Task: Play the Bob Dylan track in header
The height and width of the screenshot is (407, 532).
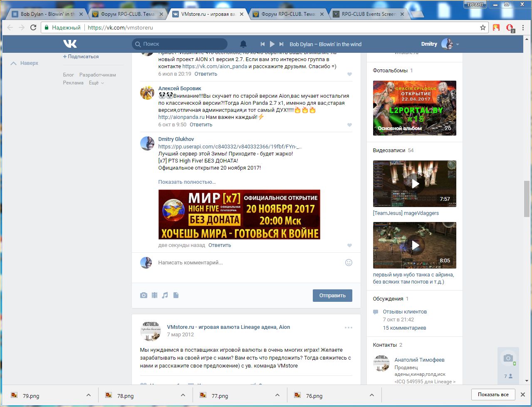Action: 272,44
